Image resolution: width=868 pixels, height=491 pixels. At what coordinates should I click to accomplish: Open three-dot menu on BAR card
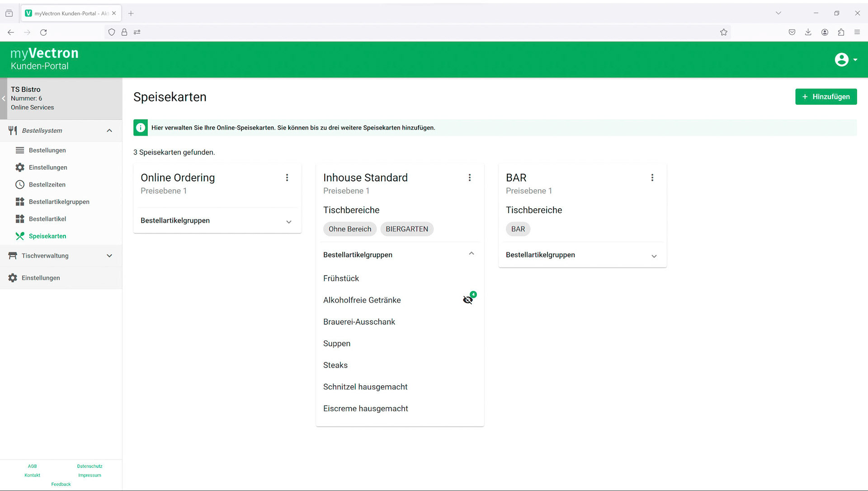pyautogui.click(x=652, y=178)
